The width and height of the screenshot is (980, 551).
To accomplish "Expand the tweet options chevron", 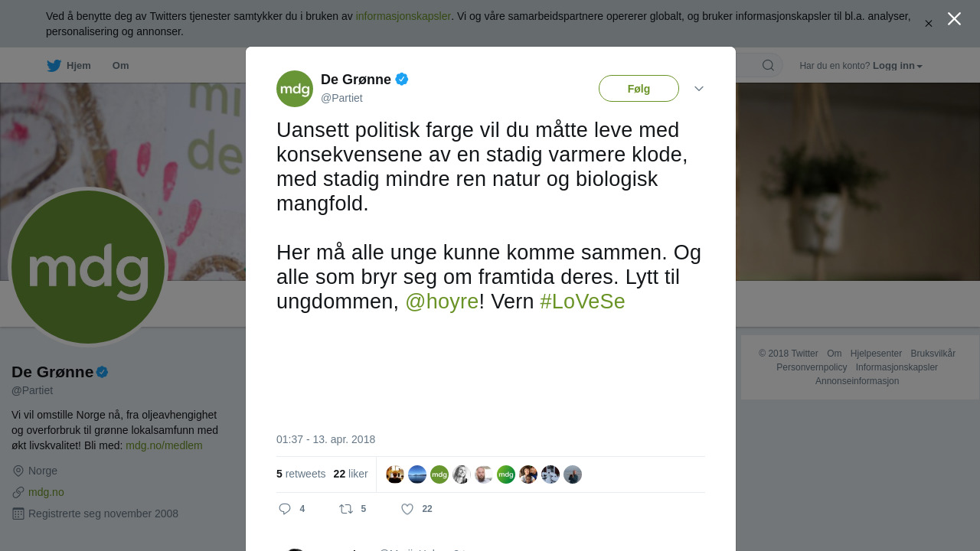I will pos(699,89).
